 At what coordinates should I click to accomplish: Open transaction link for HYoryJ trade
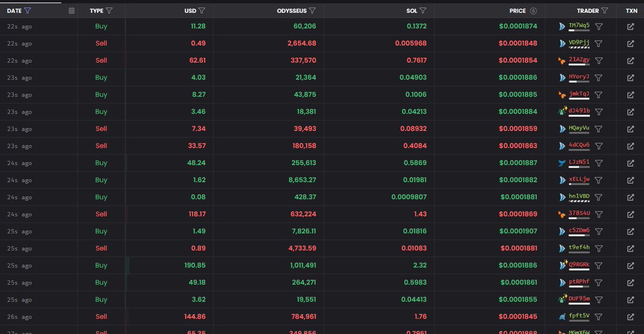(x=631, y=78)
